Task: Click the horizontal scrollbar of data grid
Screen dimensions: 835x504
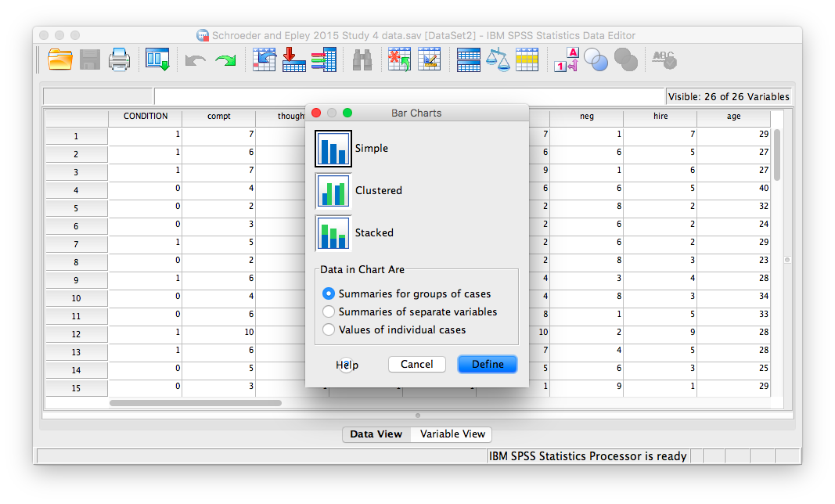Action: [x=196, y=403]
